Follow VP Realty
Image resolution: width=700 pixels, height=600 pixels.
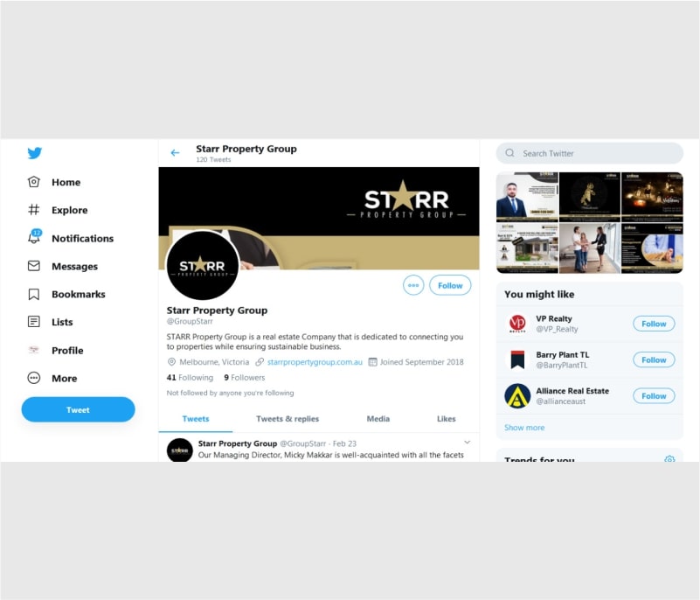point(654,324)
